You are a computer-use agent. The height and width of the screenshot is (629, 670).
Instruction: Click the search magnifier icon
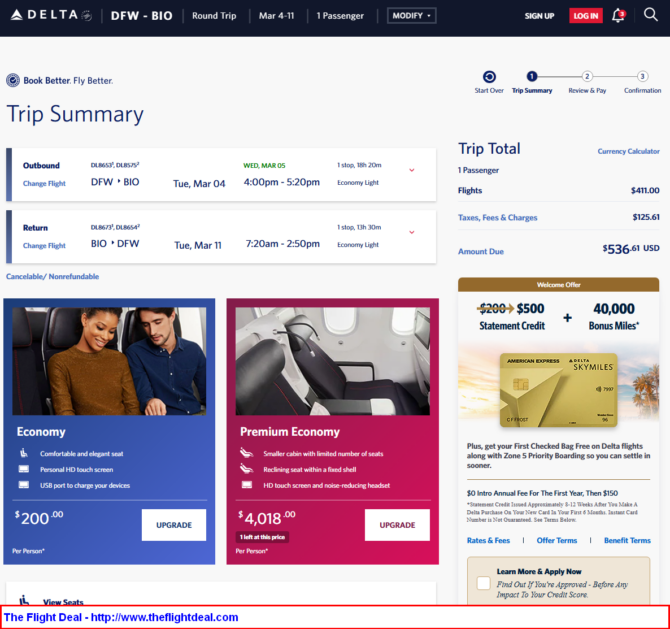click(x=651, y=15)
